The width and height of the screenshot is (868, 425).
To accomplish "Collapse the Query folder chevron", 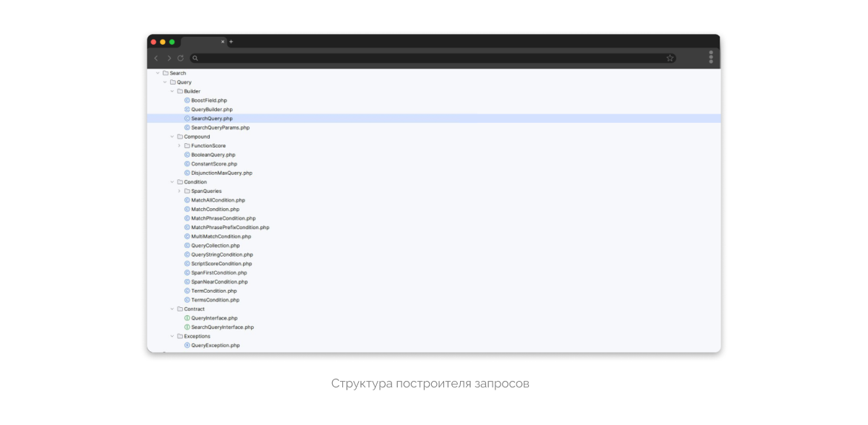I will (x=165, y=82).
